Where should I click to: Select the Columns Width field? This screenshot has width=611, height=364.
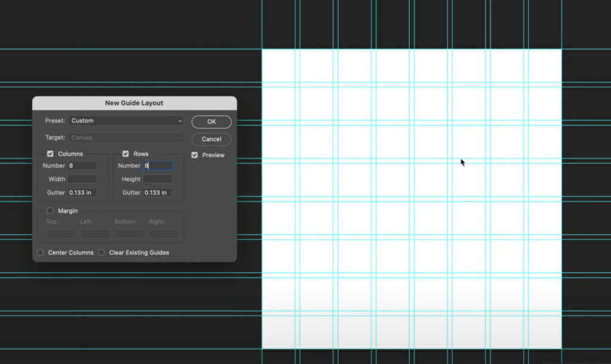pos(82,179)
